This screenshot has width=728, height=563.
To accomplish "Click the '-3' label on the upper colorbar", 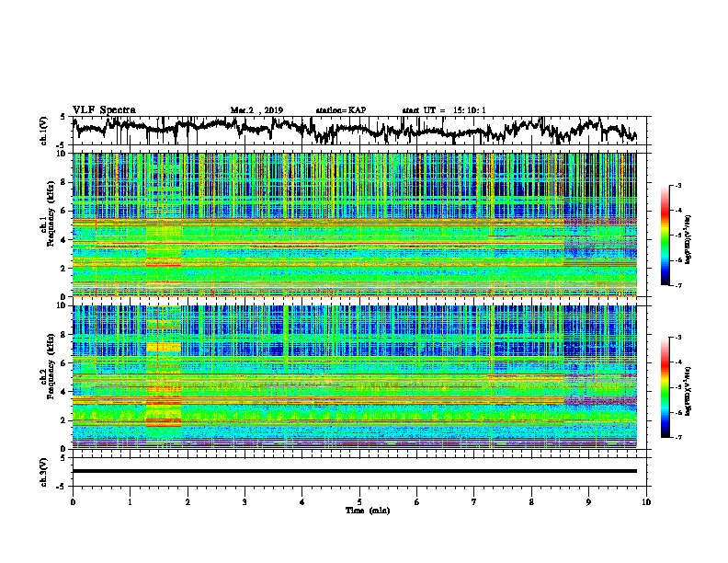I will [678, 186].
